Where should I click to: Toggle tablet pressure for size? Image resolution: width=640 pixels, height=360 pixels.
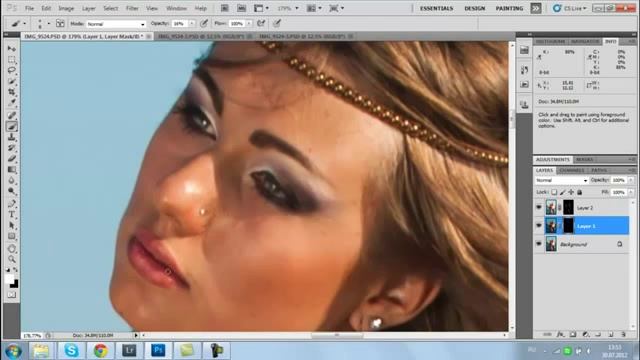(277, 23)
